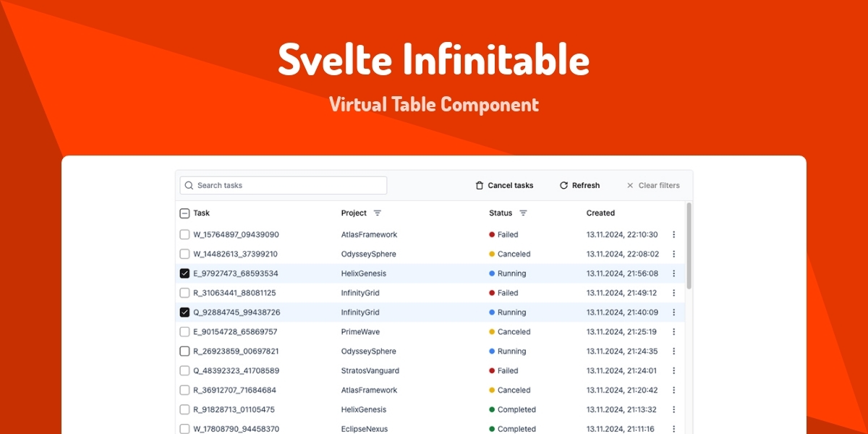868x434 pixels.
Task: Uncheck the Q_92884745_99438726 row checkbox
Action: [x=184, y=312]
